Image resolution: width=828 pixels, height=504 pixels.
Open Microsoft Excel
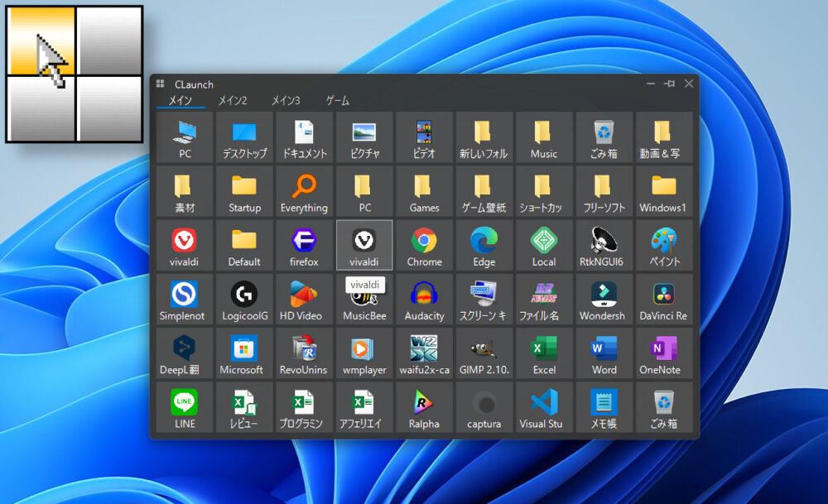(x=543, y=354)
